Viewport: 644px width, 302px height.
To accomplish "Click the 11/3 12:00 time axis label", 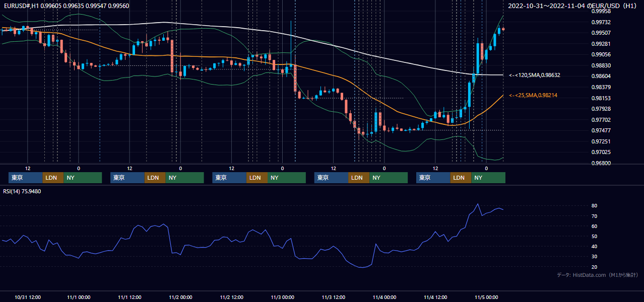I will point(334,297).
